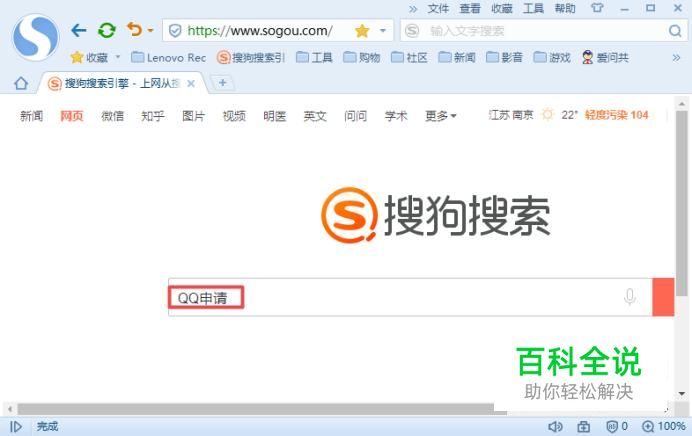This screenshot has height=436, width=692.
Task: Open the 爱问共 bookmark
Action: click(x=605, y=57)
